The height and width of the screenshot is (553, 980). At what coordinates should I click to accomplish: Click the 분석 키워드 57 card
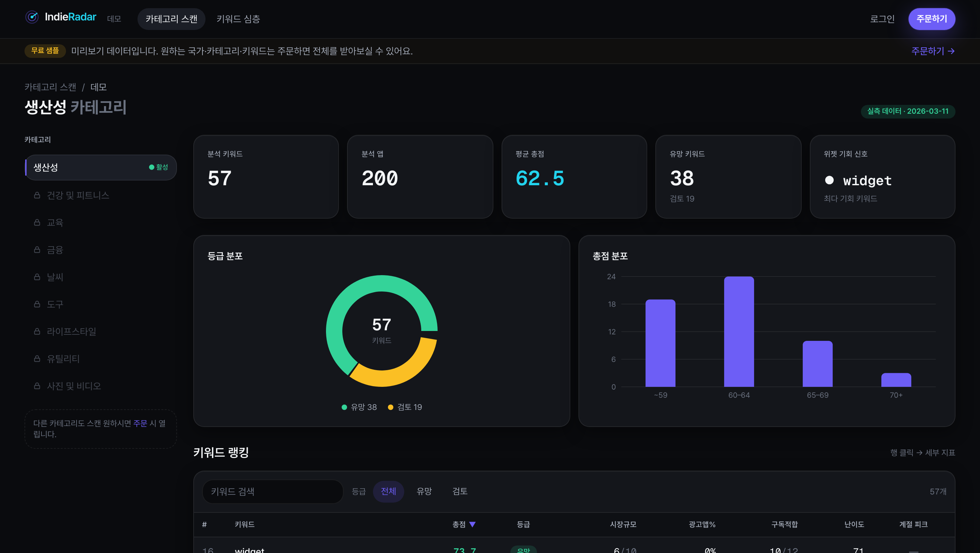point(266,177)
